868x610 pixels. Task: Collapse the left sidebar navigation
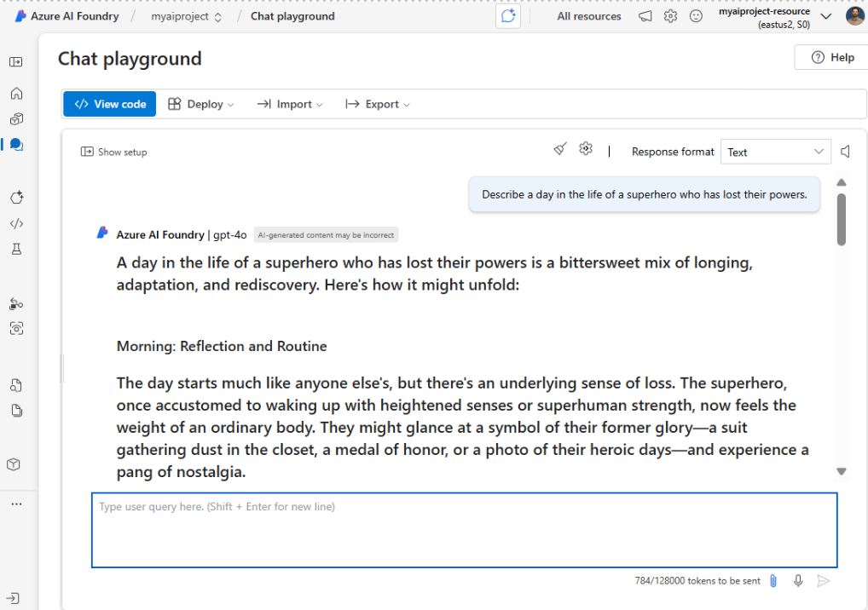pos(16,62)
